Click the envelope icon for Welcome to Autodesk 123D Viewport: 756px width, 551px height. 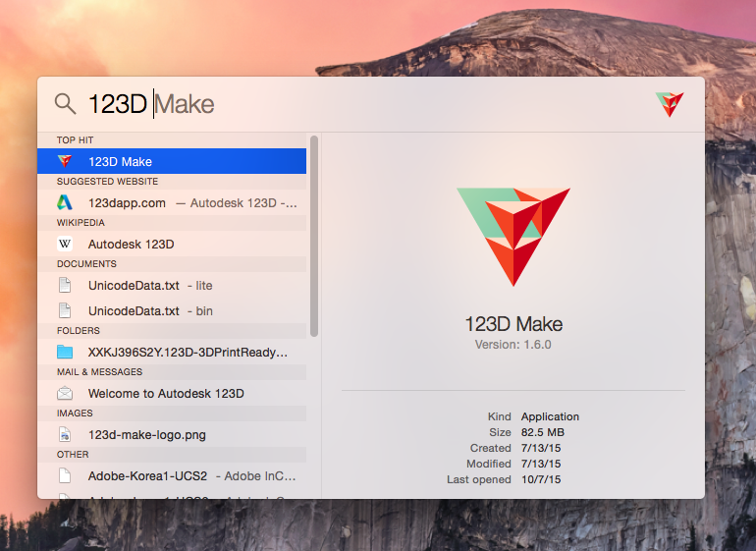pos(65,393)
